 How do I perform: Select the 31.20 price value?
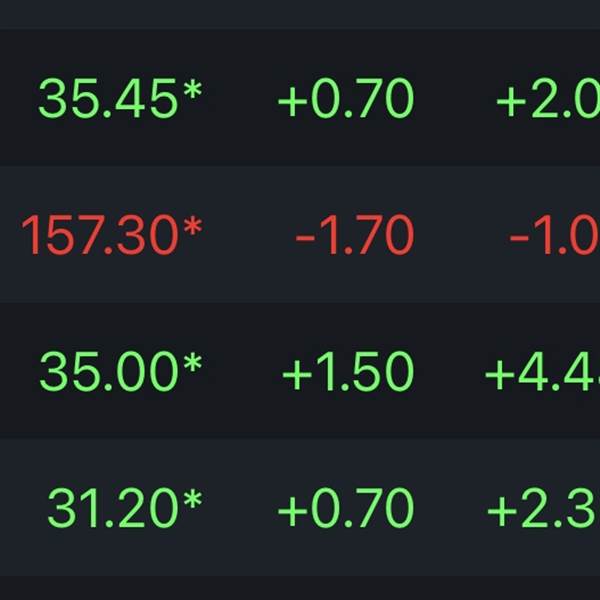pos(113,508)
